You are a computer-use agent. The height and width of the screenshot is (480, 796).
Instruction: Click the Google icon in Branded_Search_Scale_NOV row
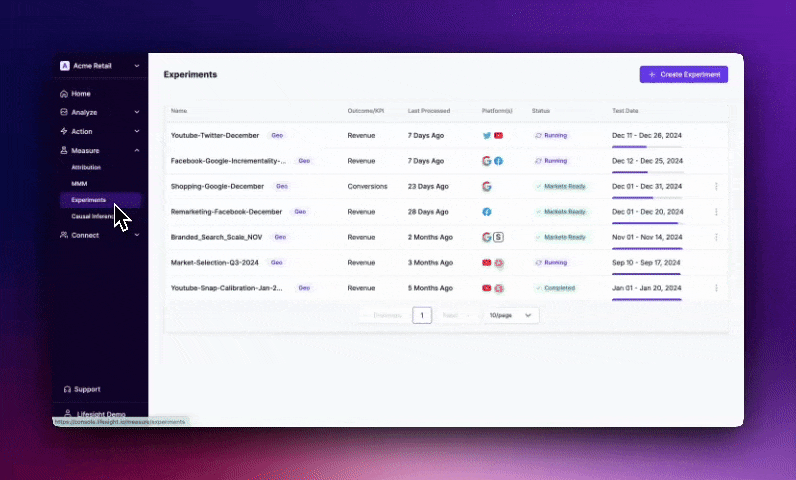[x=486, y=237]
